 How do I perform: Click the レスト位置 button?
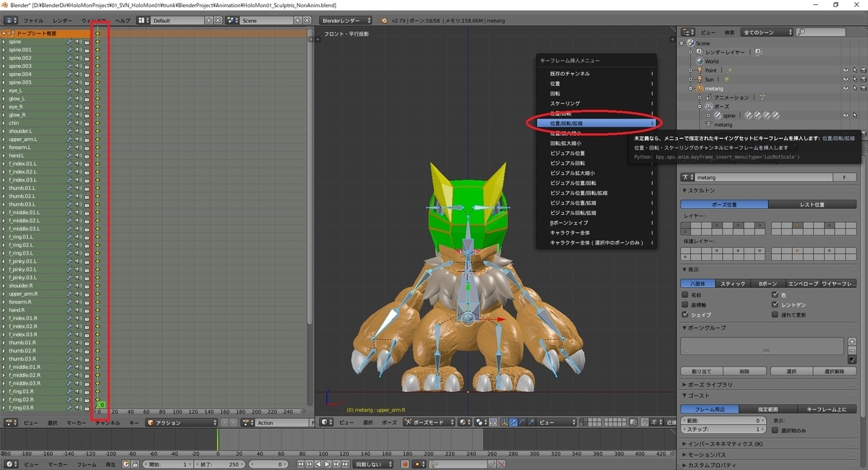[812, 205]
